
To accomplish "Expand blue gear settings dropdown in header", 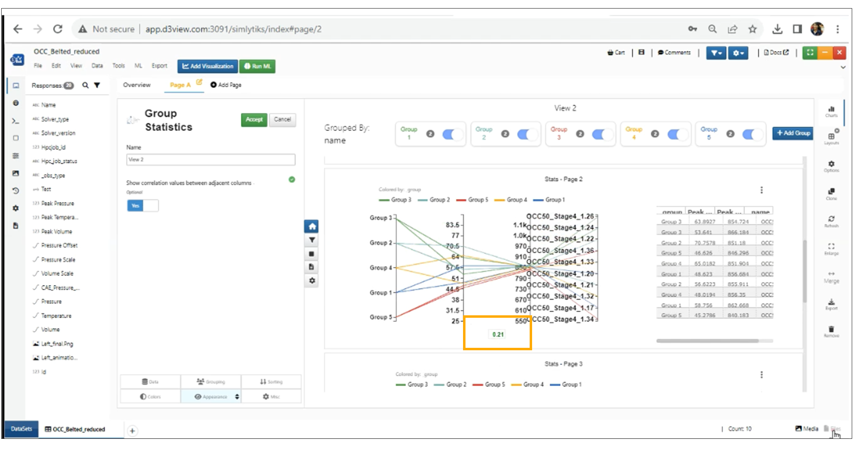I will (738, 53).
